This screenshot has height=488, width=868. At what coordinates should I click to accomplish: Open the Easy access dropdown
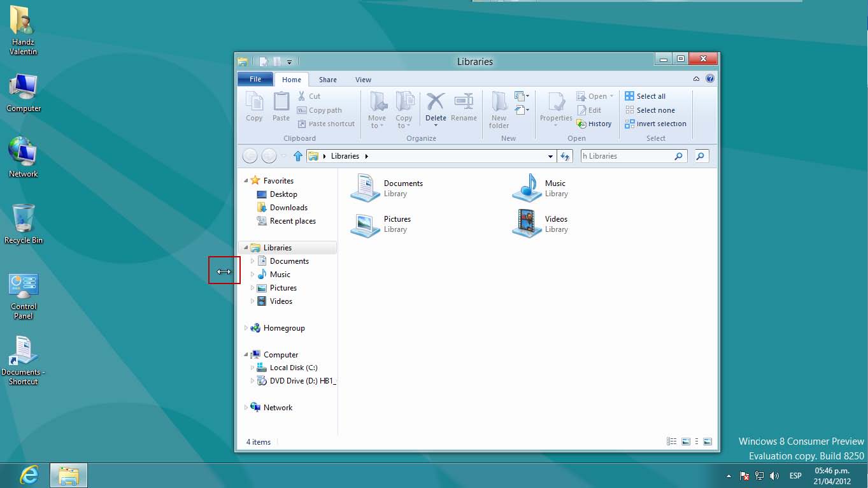(522, 111)
